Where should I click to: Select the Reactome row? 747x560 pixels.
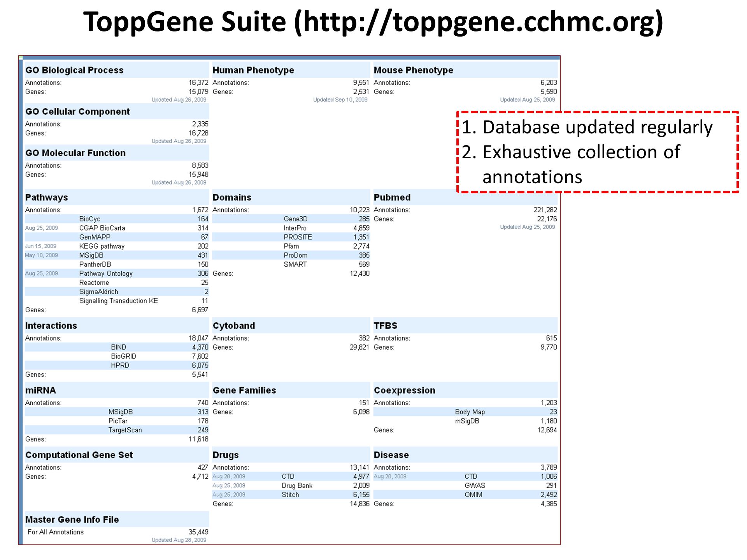[117, 282]
